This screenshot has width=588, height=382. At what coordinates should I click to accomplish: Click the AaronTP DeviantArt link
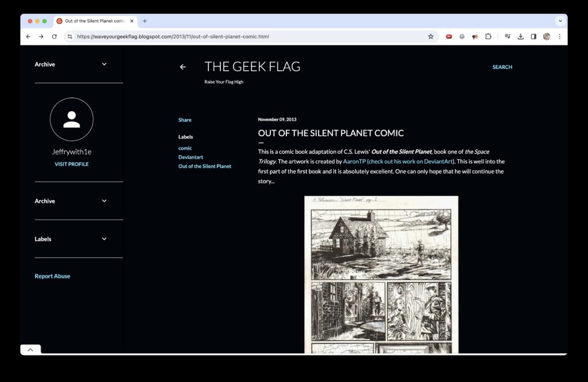point(399,161)
